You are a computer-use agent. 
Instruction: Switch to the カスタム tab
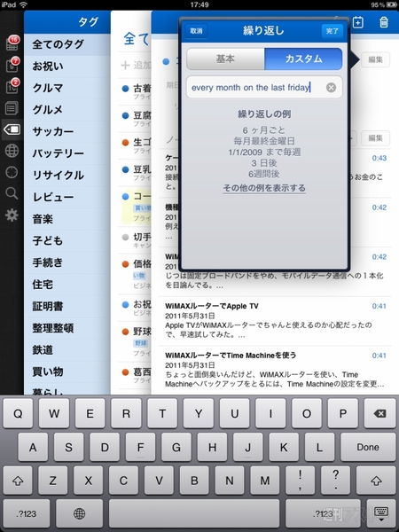(x=303, y=59)
